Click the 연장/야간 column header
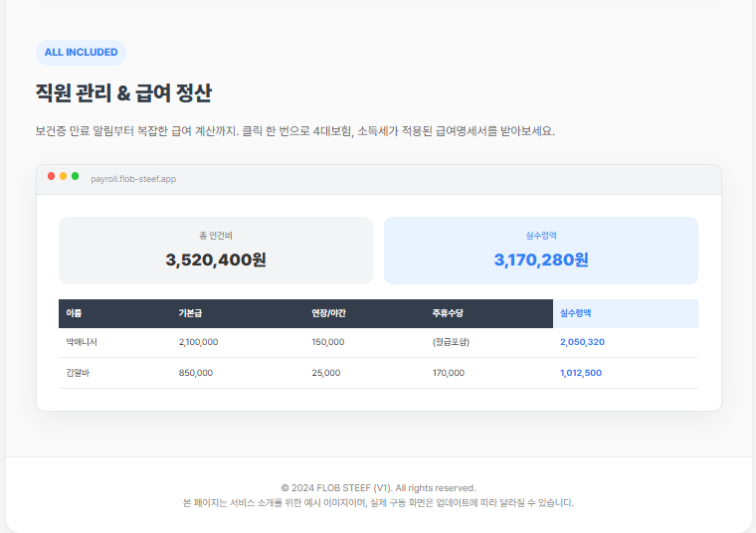This screenshot has height=533, width=756. click(x=328, y=313)
